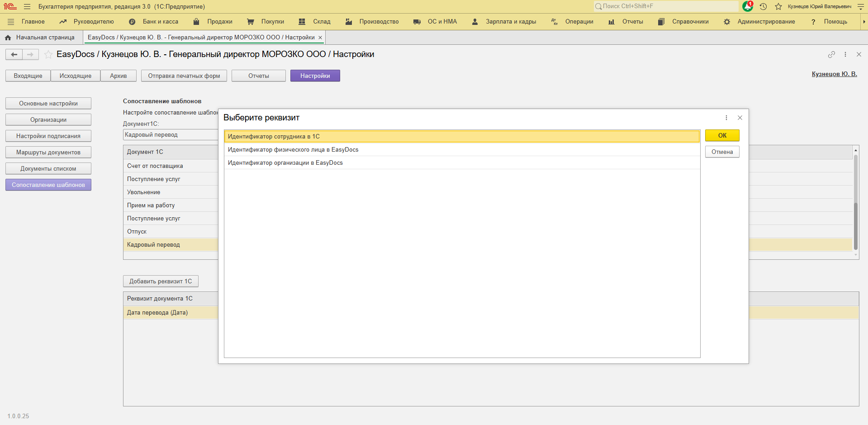This screenshot has height=425, width=868.
Task: Expand the title bar settings dropdown
Action: (x=861, y=6)
